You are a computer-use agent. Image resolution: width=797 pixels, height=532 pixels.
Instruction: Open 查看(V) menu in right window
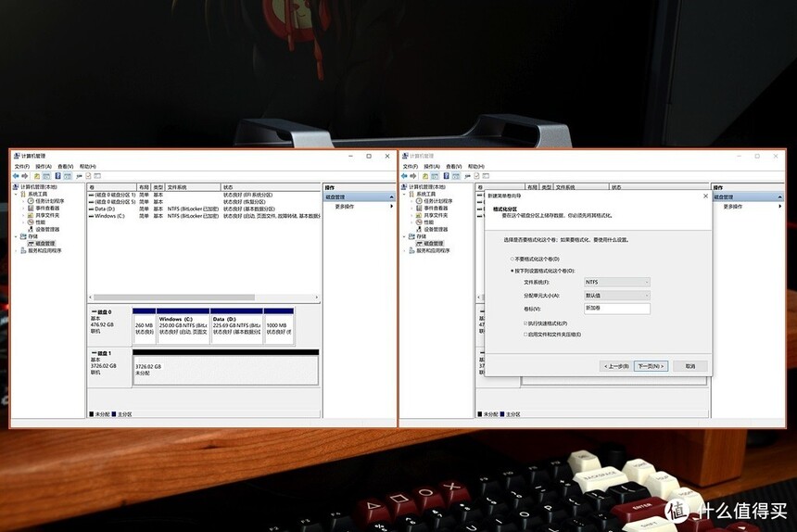click(454, 167)
